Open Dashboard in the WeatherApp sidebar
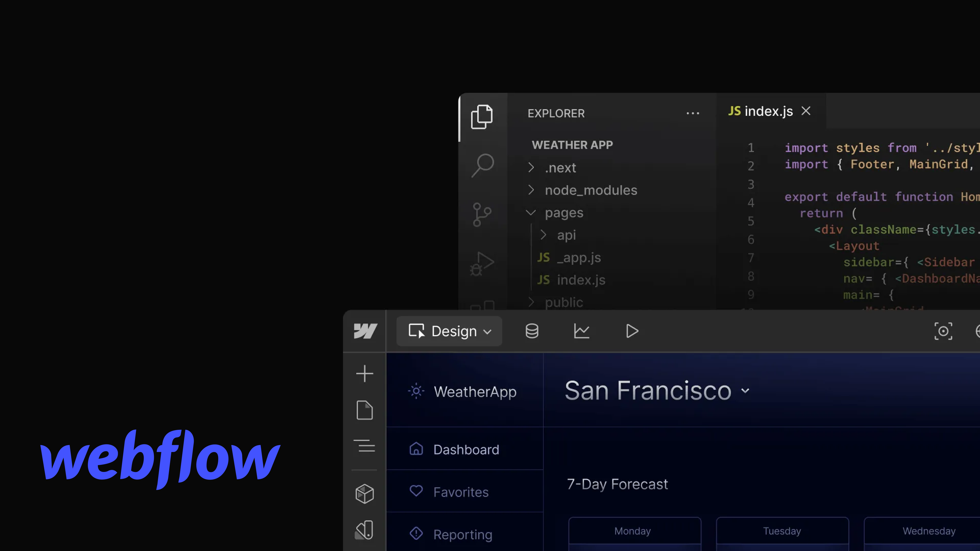The image size is (980, 551). click(x=466, y=449)
